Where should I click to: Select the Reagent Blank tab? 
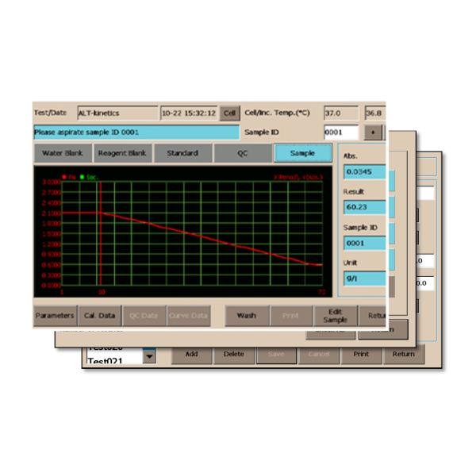pyautogui.click(x=122, y=153)
